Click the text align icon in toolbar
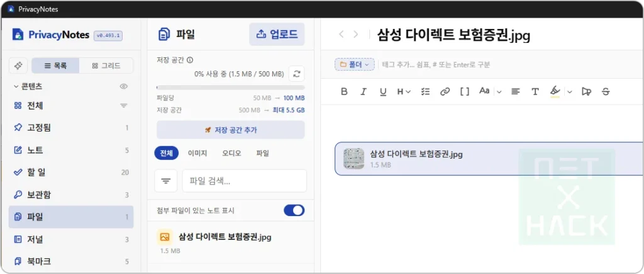 tap(515, 92)
